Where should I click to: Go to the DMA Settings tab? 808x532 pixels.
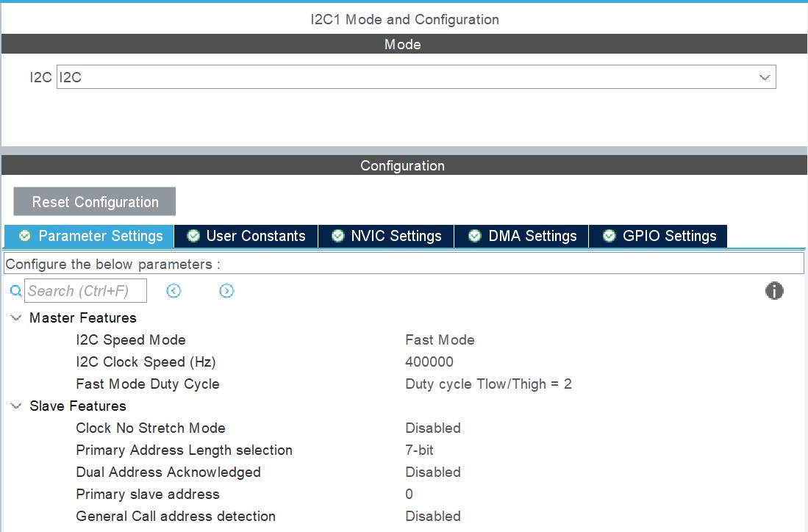522,236
